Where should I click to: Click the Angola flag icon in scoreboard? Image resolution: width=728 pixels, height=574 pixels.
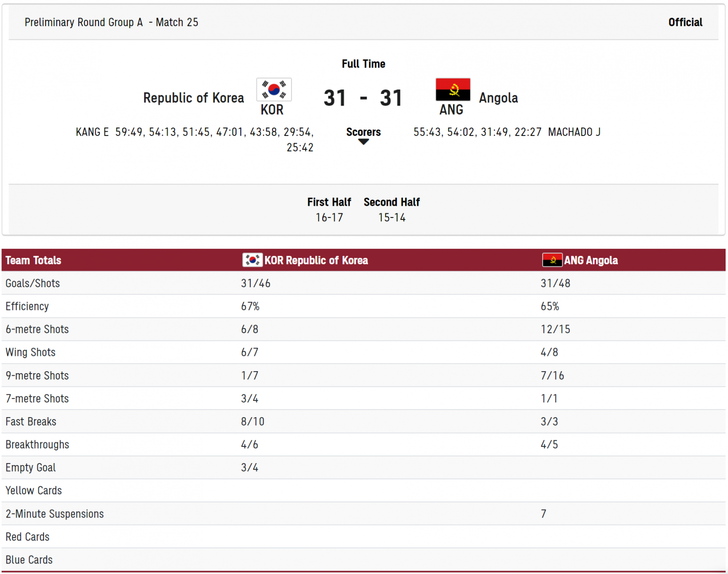coord(453,90)
